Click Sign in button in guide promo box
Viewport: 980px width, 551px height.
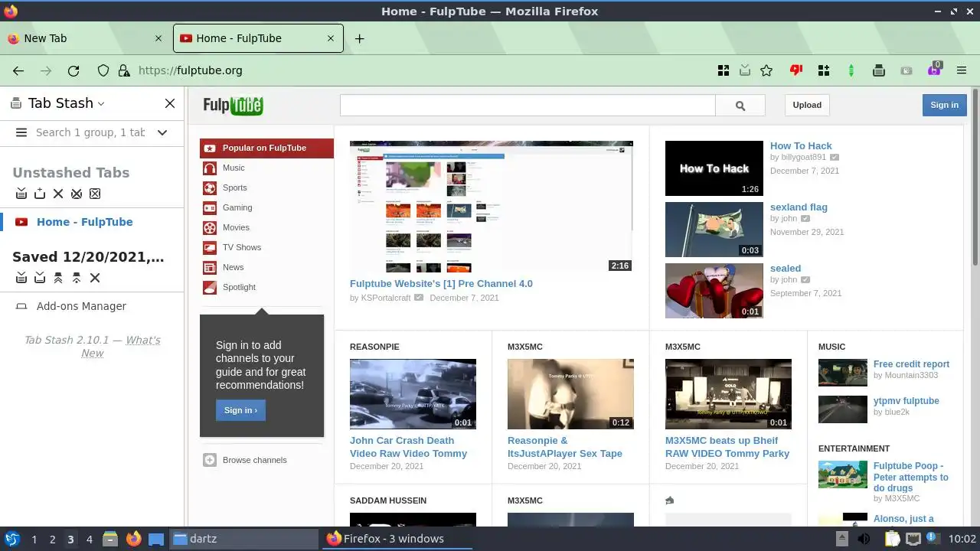coord(240,410)
